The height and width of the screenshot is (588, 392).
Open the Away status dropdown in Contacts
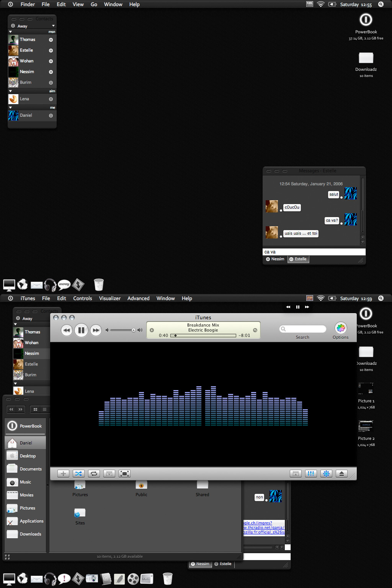(33, 26)
